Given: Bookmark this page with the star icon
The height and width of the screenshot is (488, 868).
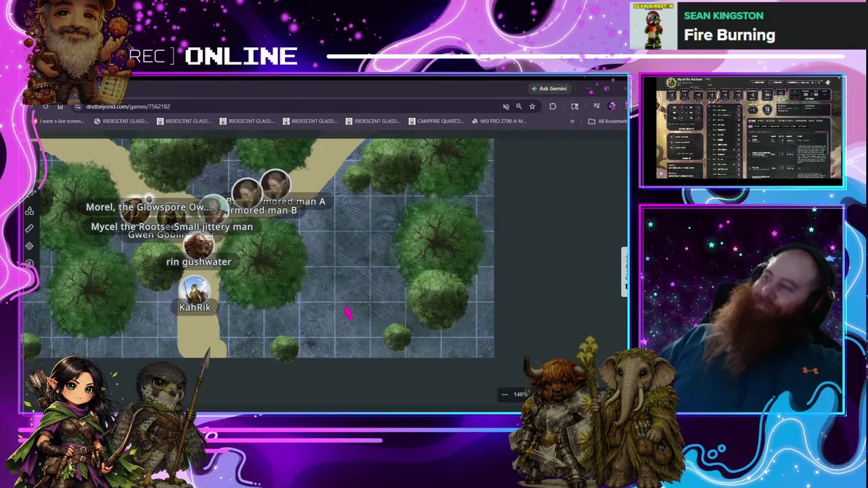Looking at the screenshot, I should point(532,106).
